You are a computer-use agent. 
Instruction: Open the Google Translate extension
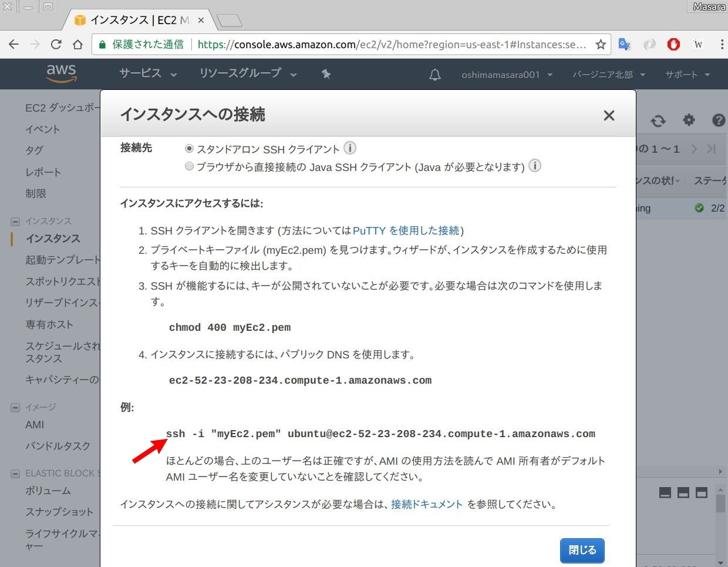click(625, 45)
